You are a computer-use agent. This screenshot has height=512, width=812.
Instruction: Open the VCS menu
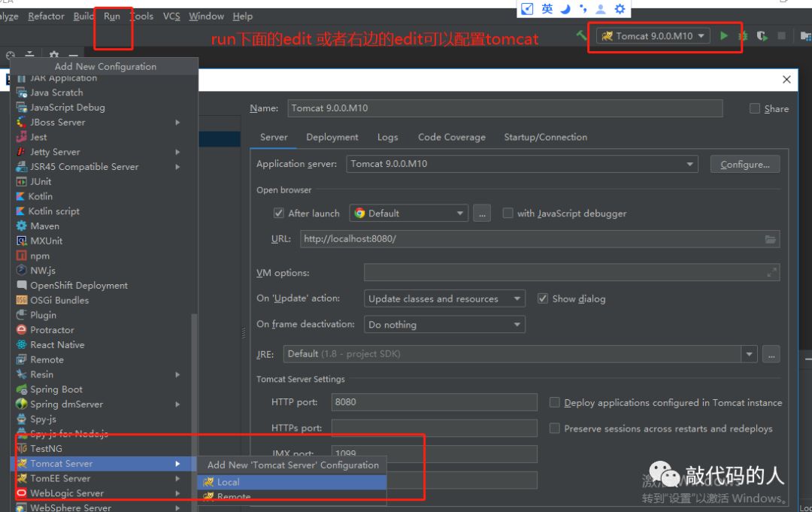tap(171, 16)
